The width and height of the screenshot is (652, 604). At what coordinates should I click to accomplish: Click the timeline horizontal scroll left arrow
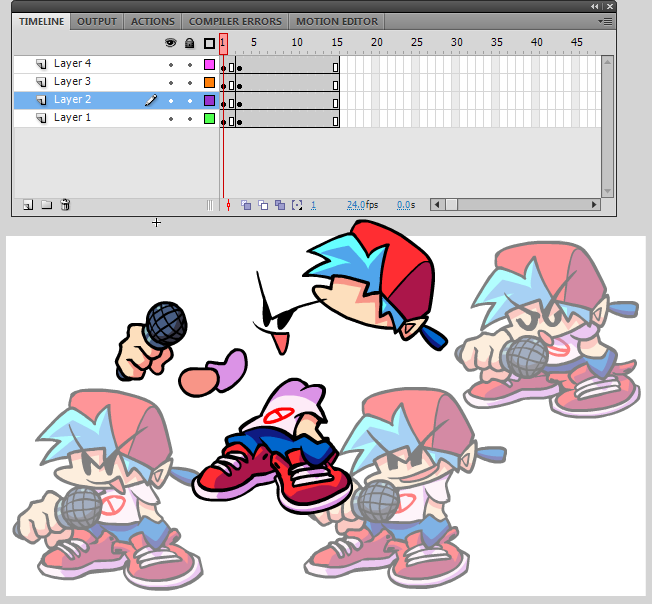click(x=437, y=205)
